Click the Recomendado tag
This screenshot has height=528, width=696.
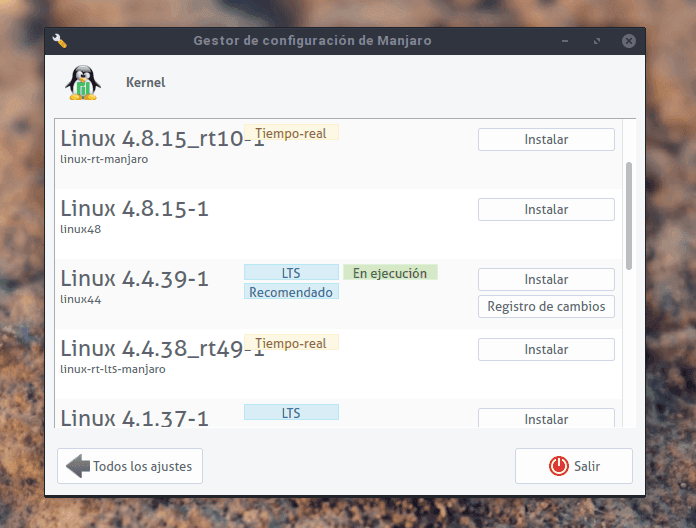coord(291,292)
